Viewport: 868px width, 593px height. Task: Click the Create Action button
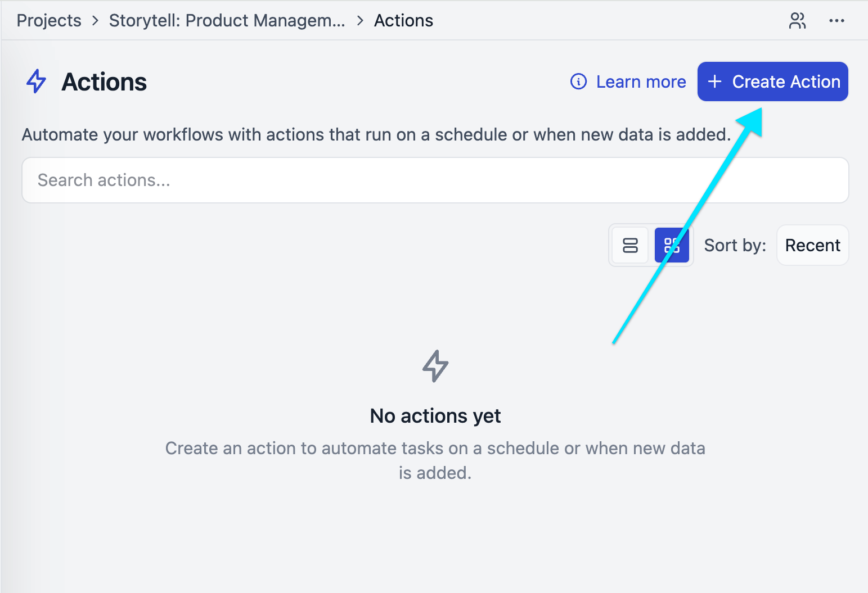click(772, 82)
